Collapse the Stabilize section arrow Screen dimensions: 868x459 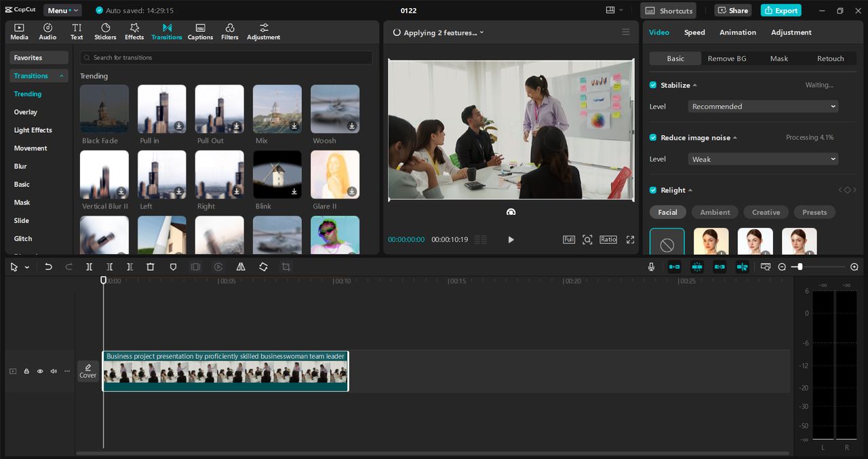[695, 85]
